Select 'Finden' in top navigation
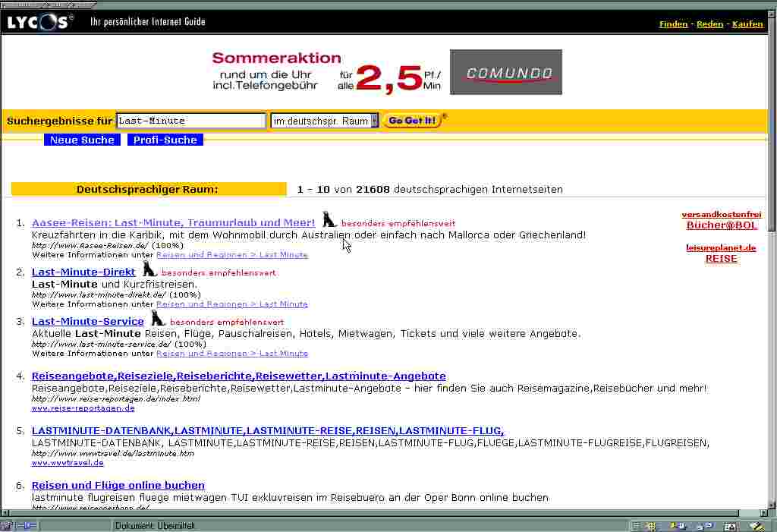777x532 pixels. (673, 24)
